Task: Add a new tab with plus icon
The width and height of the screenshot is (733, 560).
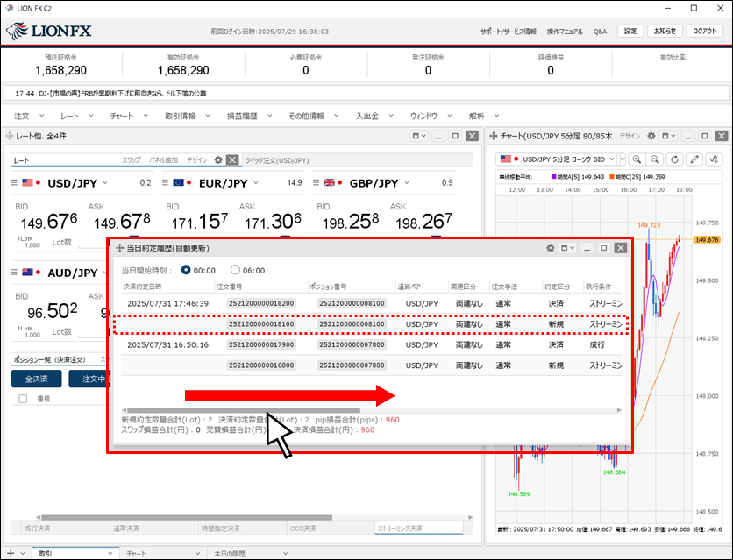Action: click(x=10, y=553)
